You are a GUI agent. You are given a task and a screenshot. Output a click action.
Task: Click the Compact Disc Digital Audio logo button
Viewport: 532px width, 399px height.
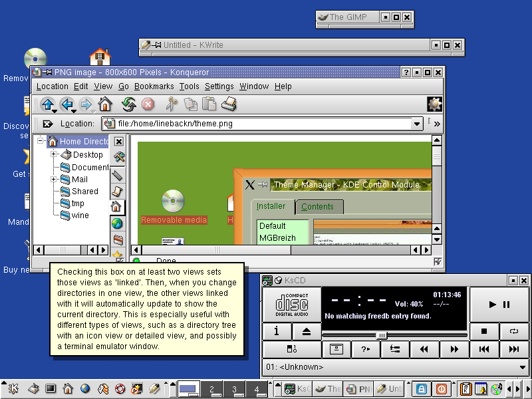(x=292, y=305)
